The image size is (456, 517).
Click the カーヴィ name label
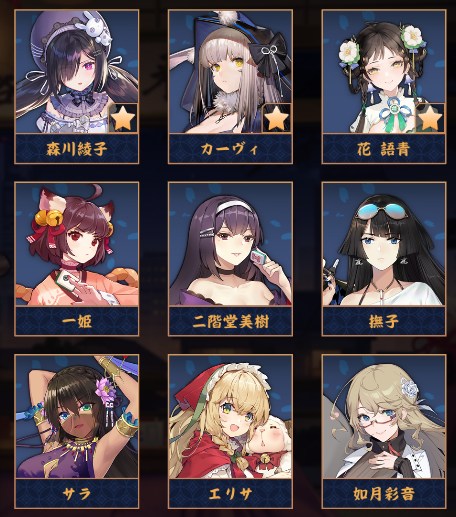pyautogui.click(x=230, y=149)
